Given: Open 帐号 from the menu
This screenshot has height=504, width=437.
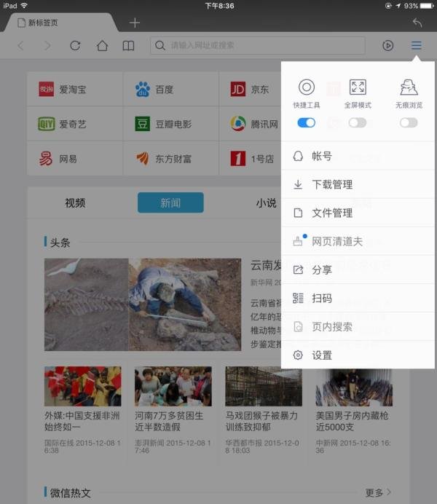Looking at the screenshot, I should coord(358,156).
